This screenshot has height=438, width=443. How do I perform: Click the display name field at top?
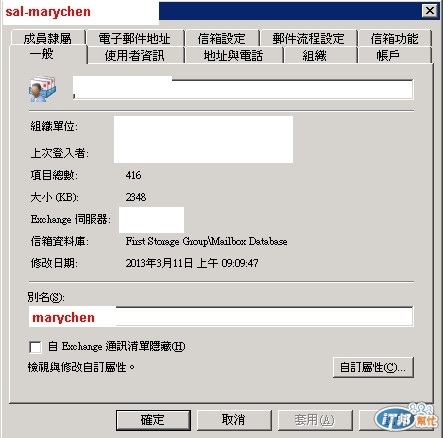(x=243, y=88)
